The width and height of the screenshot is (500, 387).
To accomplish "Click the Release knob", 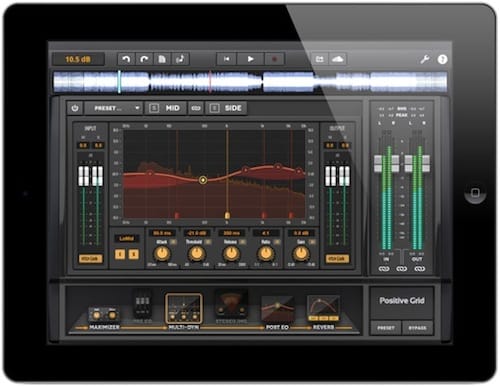I will [x=231, y=254].
